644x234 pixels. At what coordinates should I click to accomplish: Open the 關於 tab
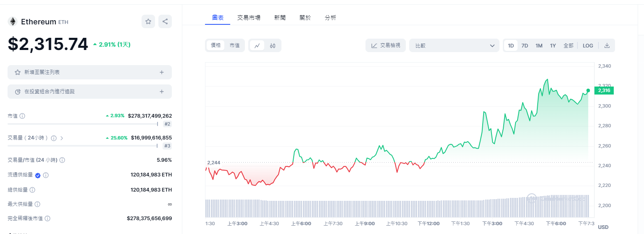tap(305, 18)
